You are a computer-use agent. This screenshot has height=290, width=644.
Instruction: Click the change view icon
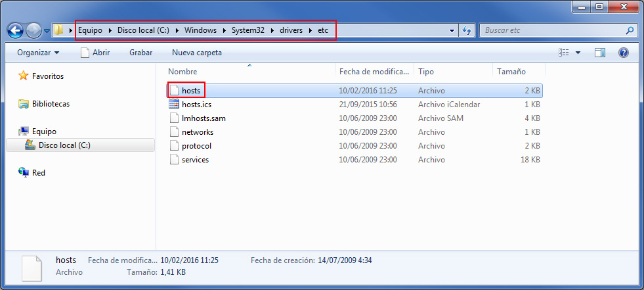click(x=563, y=53)
